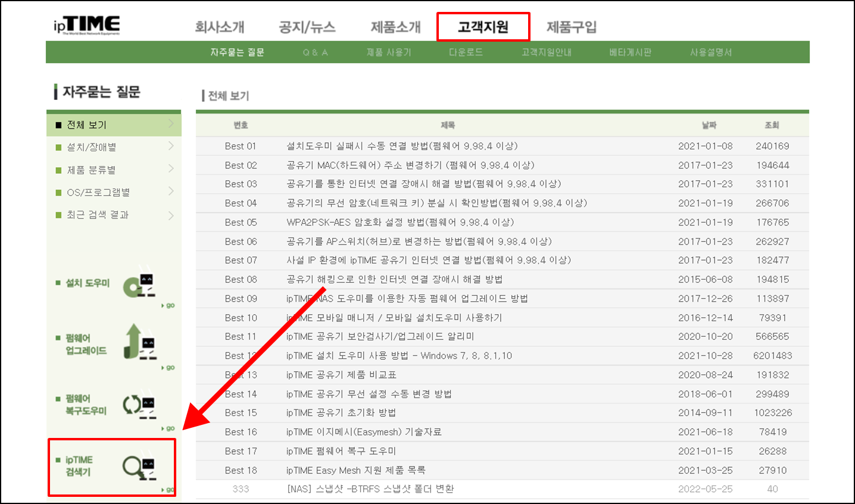Open the Q & A tab
This screenshot has width=855, height=504.
click(316, 52)
